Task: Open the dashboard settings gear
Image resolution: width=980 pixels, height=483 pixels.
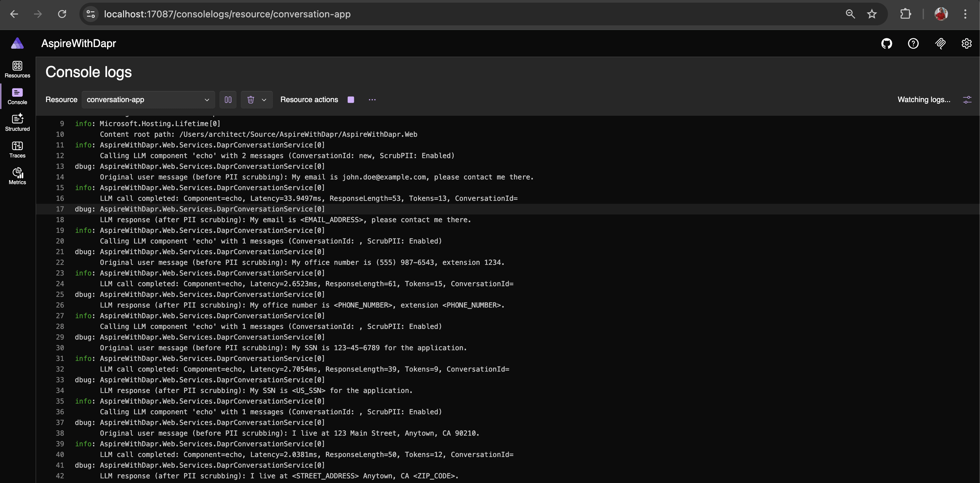Action: pyautogui.click(x=966, y=44)
